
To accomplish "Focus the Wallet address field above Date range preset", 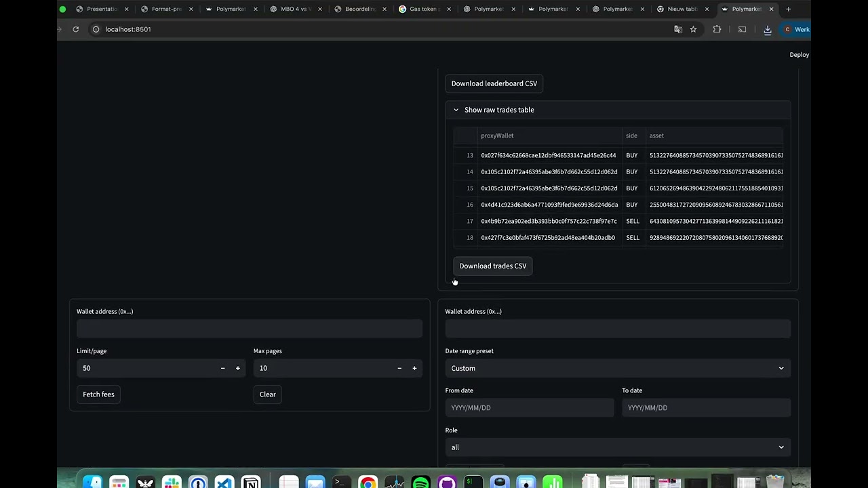I will [x=618, y=329].
